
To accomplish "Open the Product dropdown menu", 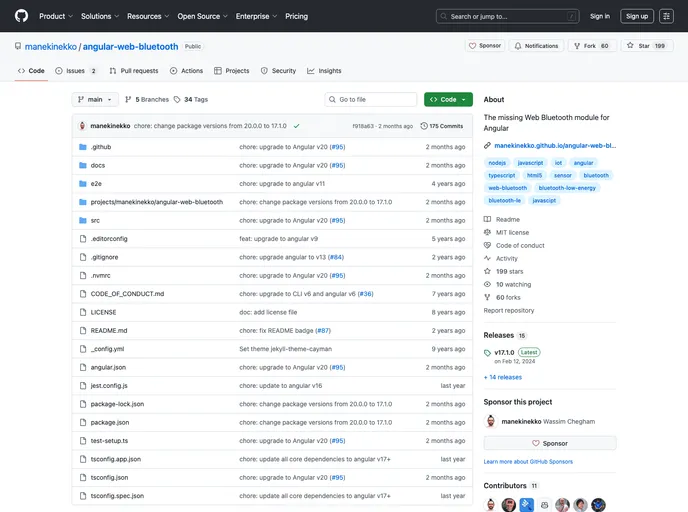I will pos(56,16).
